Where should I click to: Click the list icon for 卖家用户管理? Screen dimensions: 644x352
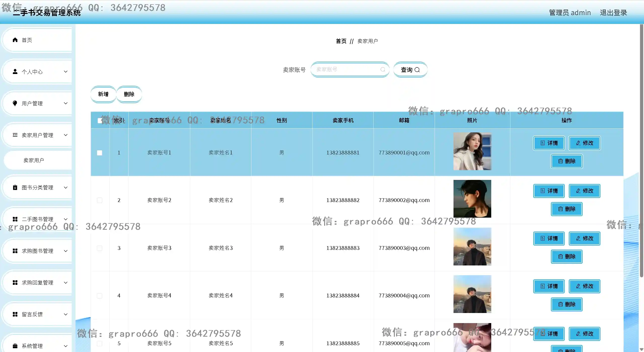(x=15, y=135)
